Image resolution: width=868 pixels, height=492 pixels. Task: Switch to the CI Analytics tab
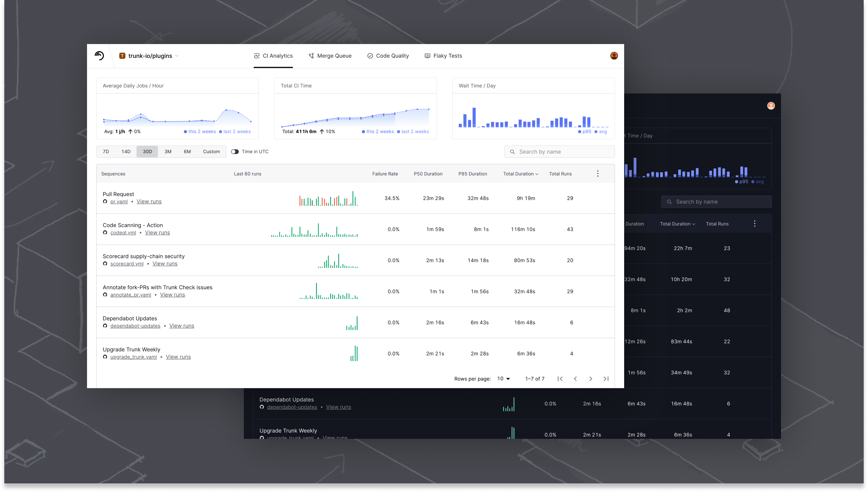pos(273,56)
